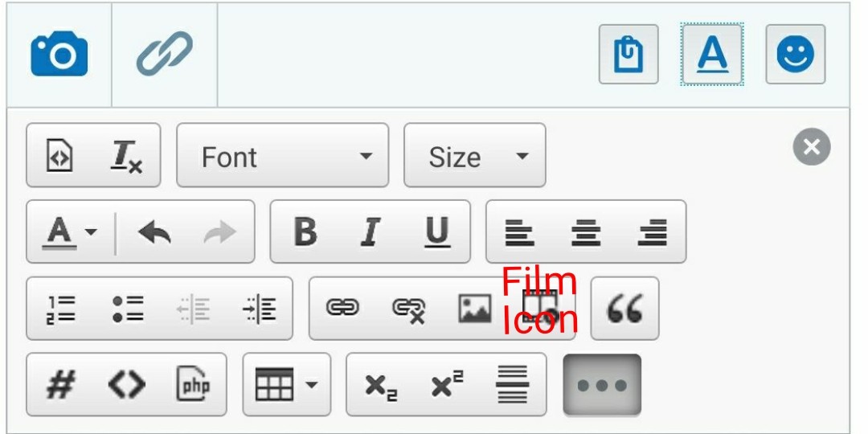Open the smiley emoji picker
This screenshot has width=868, height=434.
pyautogui.click(x=795, y=55)
